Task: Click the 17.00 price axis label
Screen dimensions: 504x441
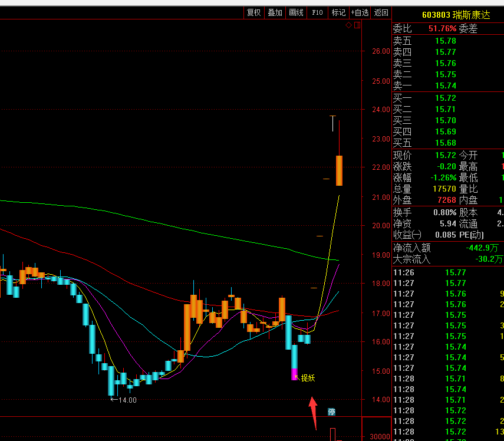Action: (381, 313)
